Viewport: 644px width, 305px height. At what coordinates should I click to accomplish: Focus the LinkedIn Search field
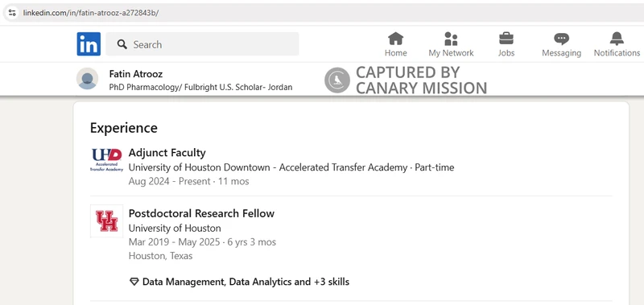click(x=202, y=44)
